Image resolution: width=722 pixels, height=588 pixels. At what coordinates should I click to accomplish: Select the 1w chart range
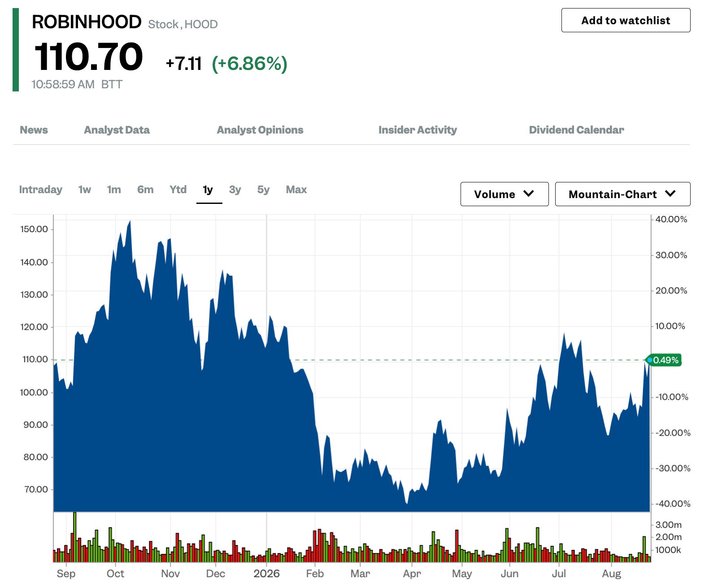click(x=85, y=190)
